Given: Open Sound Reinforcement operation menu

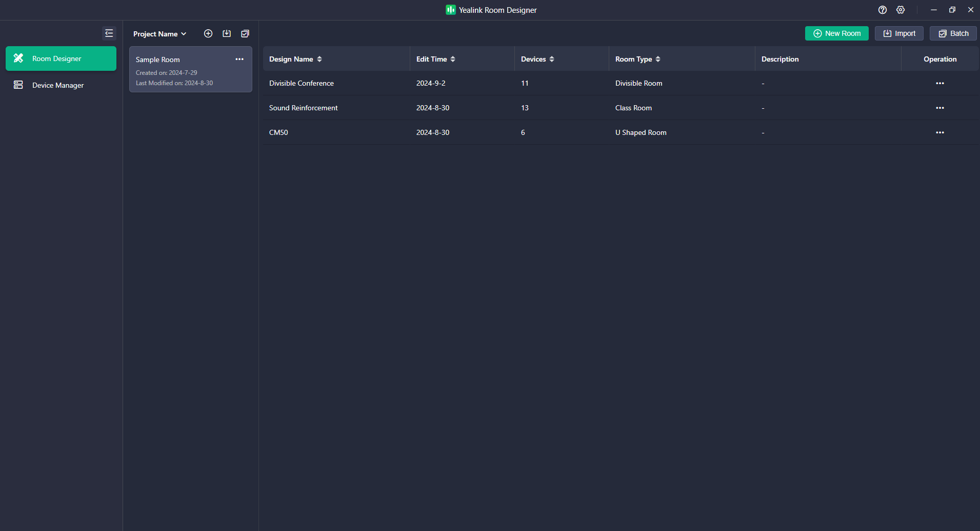Looking at the screenshot, I should coord(940,108).
